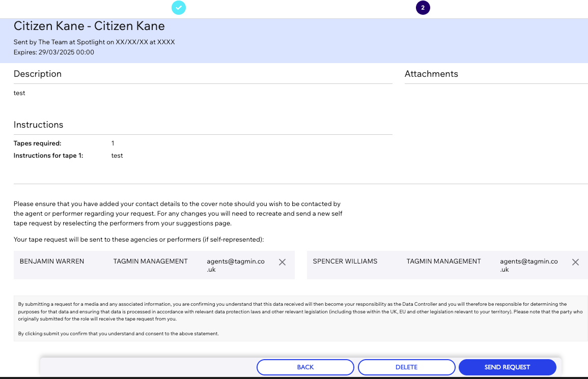Click the Instructions heading

38,125
